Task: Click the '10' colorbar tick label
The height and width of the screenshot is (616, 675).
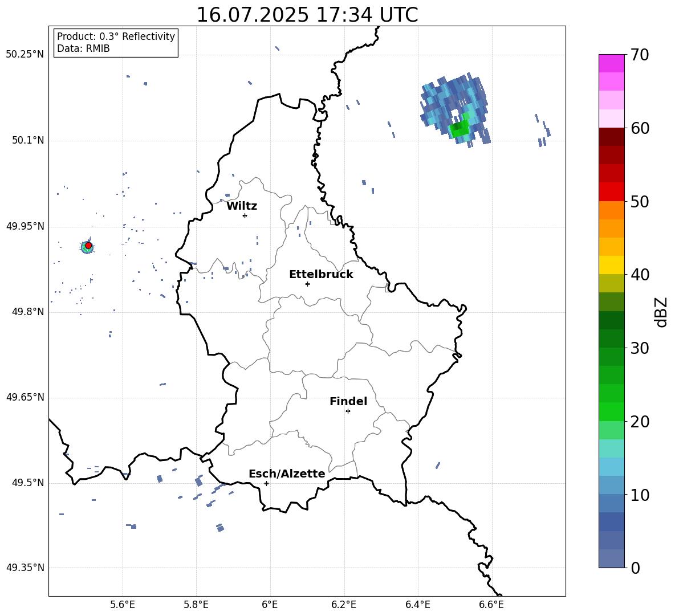Action: coord(640,495)
